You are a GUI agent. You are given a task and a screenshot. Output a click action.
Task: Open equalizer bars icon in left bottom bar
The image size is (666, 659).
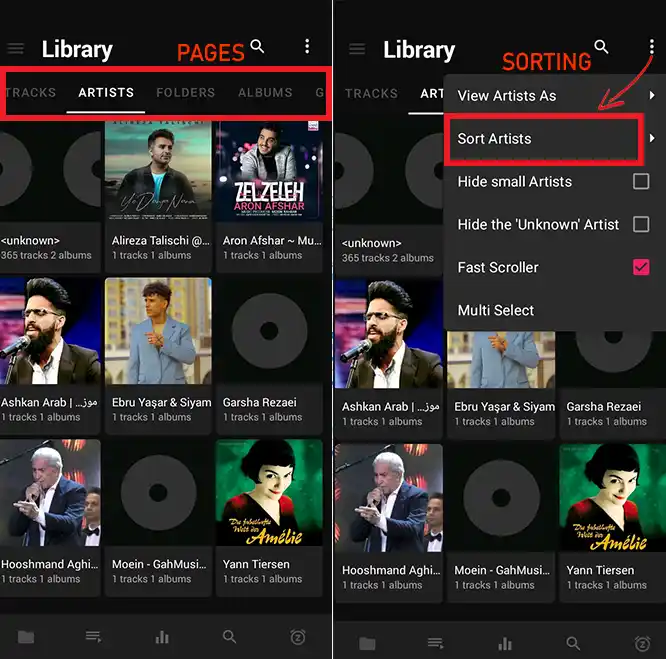pos(162,637)
